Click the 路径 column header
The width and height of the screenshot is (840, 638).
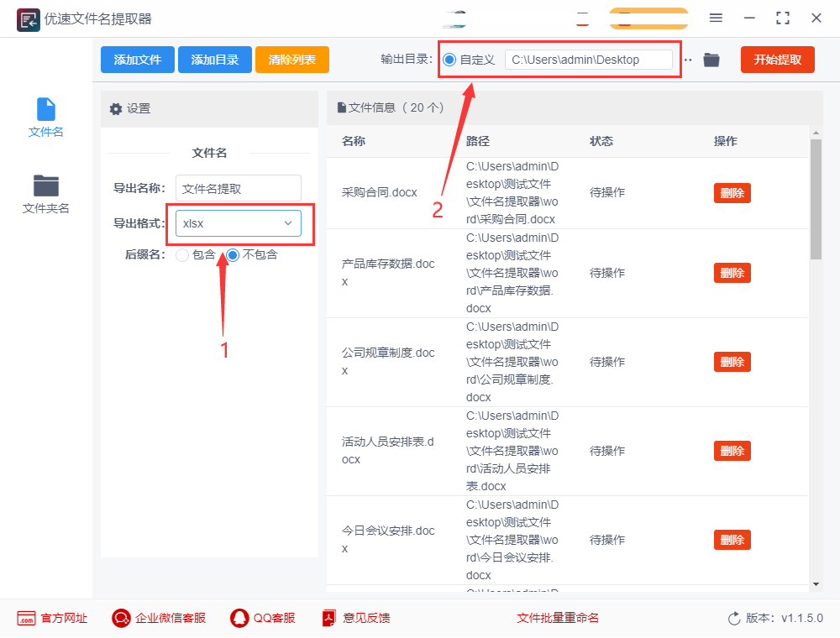(x=477, y=141)
